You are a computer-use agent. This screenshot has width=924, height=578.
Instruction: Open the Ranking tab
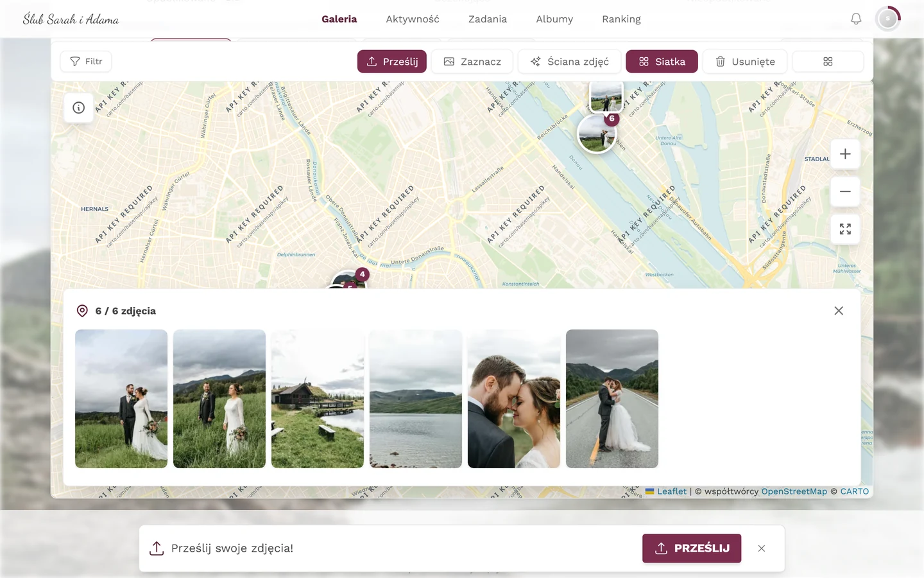621,19
